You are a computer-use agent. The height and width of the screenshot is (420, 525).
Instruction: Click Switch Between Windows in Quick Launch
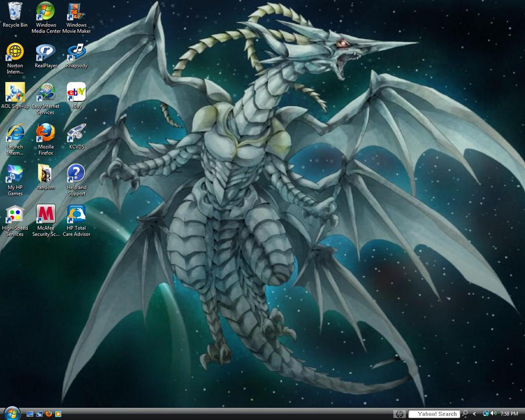pyautogui.click(x=39, y=414)
